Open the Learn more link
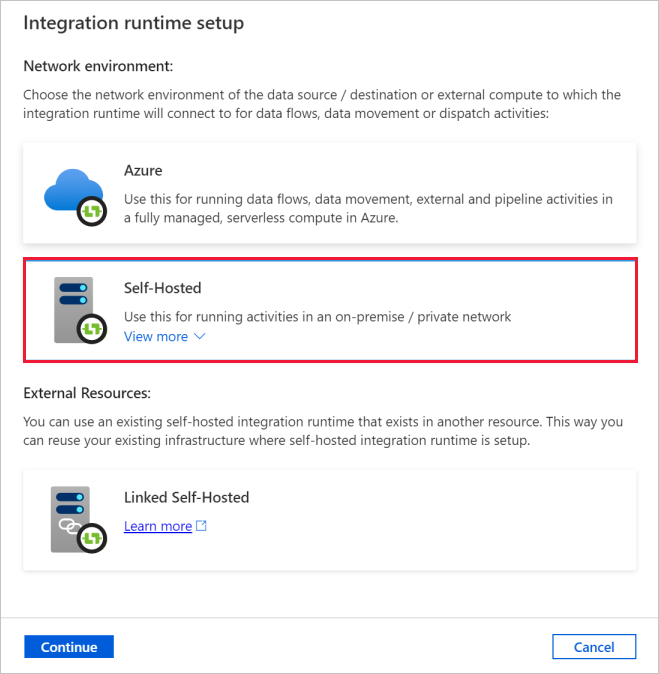This screenshot has width=659, height=674. (x=158, y=526)
